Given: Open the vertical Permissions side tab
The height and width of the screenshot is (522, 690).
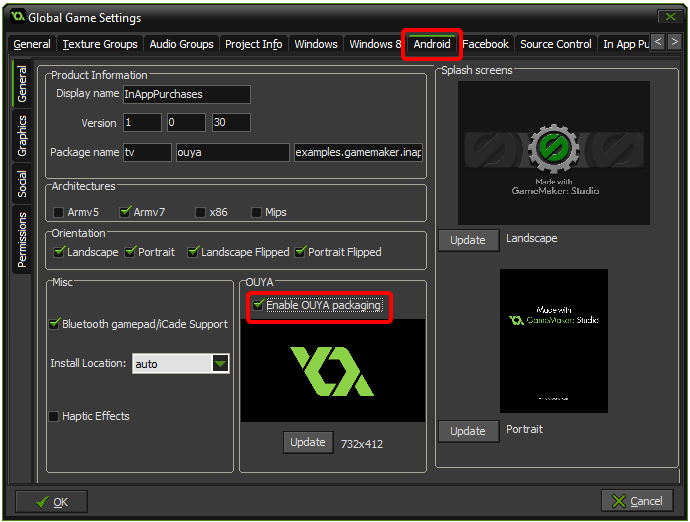Looking at the screenshot, I should coord(22,239).
